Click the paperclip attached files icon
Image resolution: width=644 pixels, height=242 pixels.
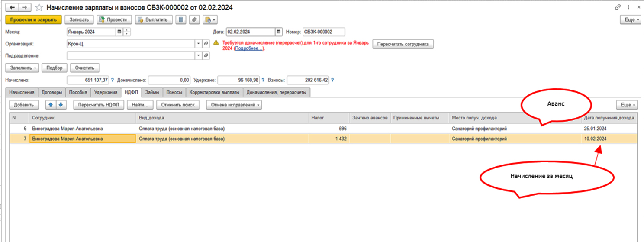(x=194, y=19)
